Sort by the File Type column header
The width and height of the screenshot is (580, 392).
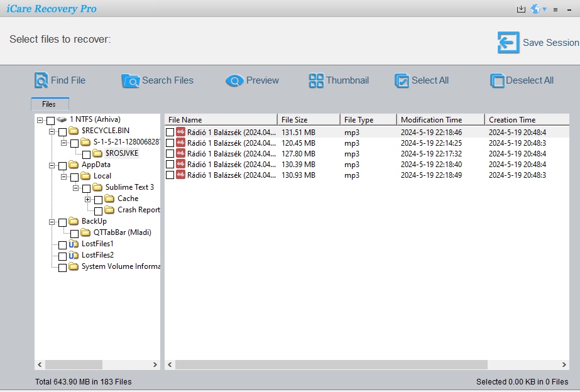(x=368, y=120)
